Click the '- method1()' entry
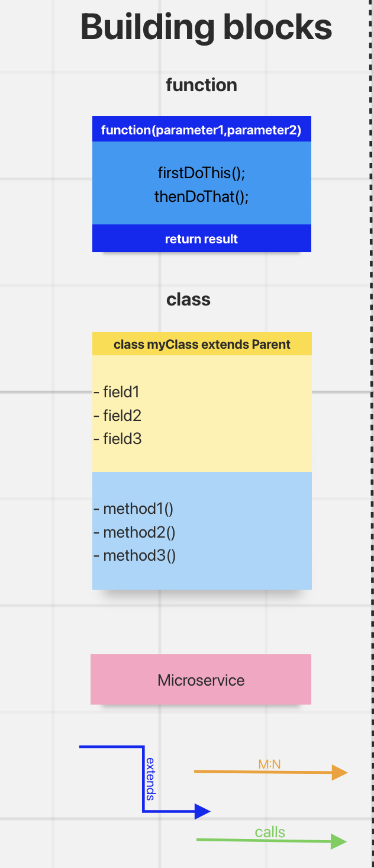 [133, 508]
